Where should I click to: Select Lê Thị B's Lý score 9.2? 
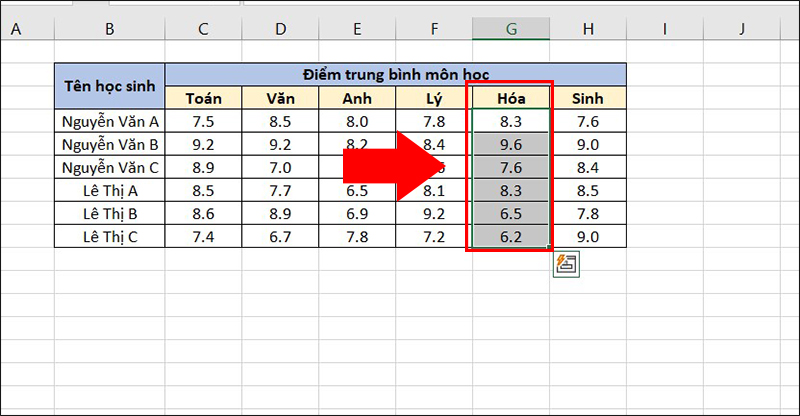tap(434, 213)
